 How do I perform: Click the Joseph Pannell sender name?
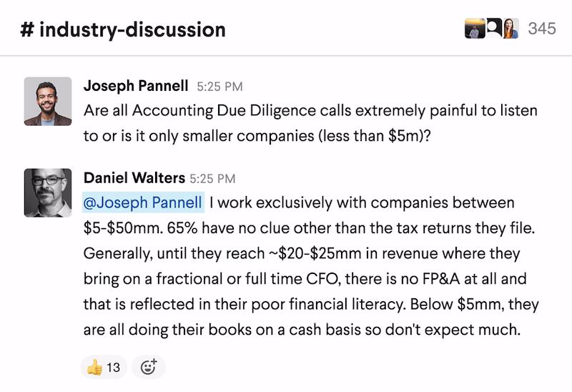pyautogui.click(x=136, y=87)
